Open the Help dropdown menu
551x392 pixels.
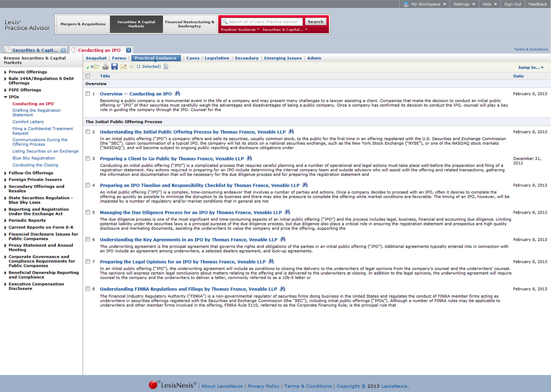[490, 4]
